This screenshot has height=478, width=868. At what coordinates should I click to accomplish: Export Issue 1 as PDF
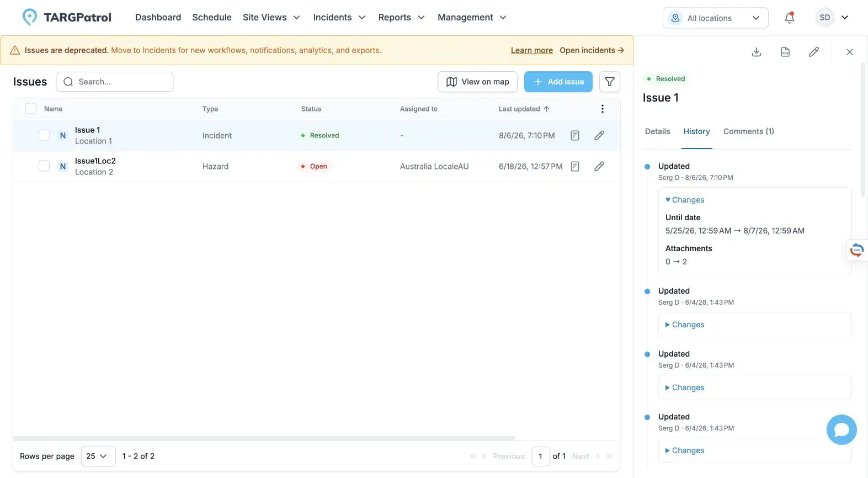coord(785,52)
